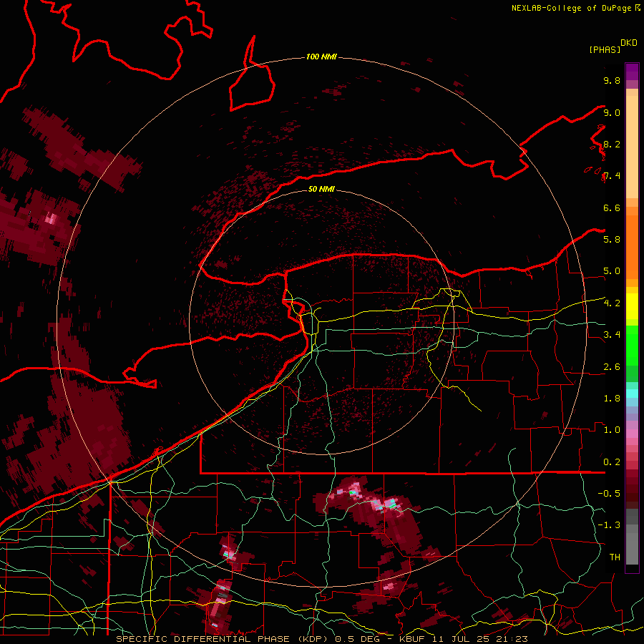The image size is (644, 644).
Task: Select the 0.2 value on the color scale
Action: pyautogui.click(x=612, y=462)
